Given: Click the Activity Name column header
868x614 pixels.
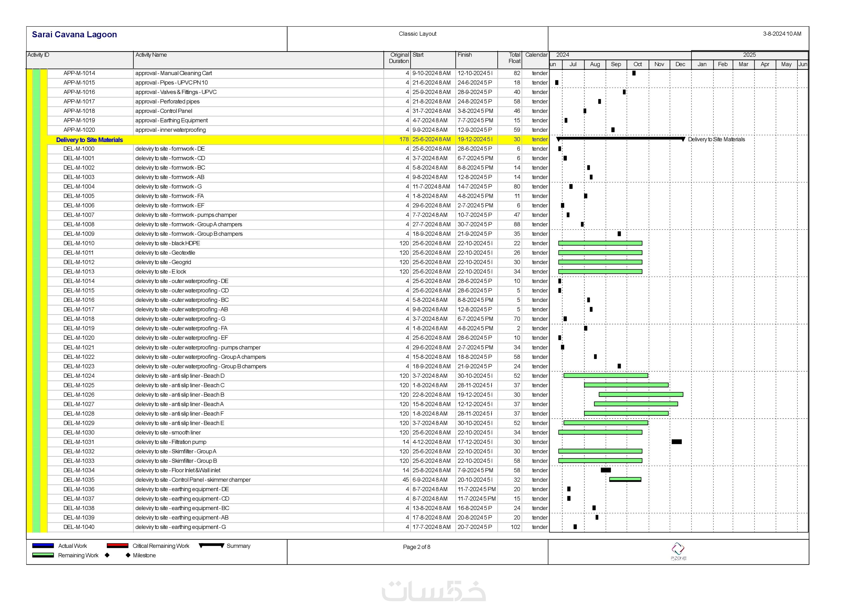Looking at the screenshot, I should [x=151, y=55].
